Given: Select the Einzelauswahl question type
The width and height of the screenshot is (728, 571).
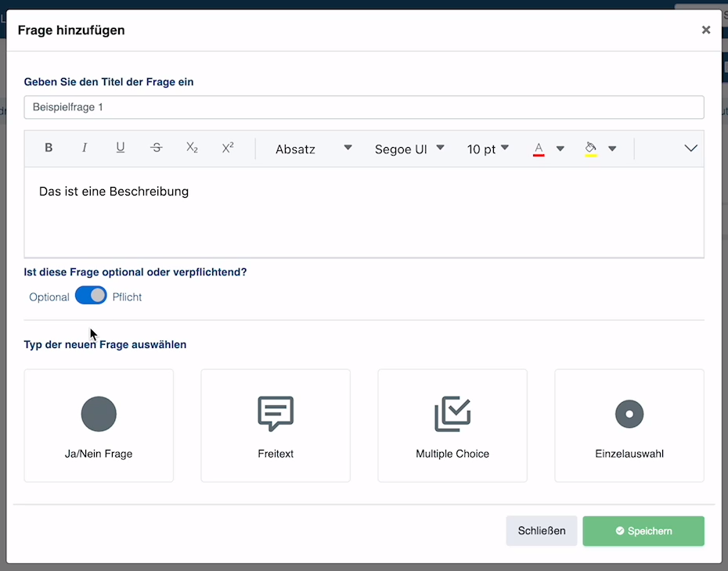Looking at the screenshot, I should [629, 426].
